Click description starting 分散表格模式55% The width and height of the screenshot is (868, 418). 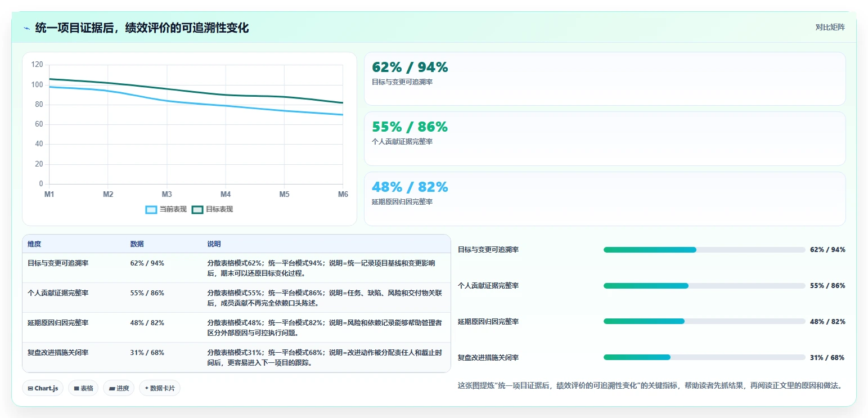[x=325, y=298]
